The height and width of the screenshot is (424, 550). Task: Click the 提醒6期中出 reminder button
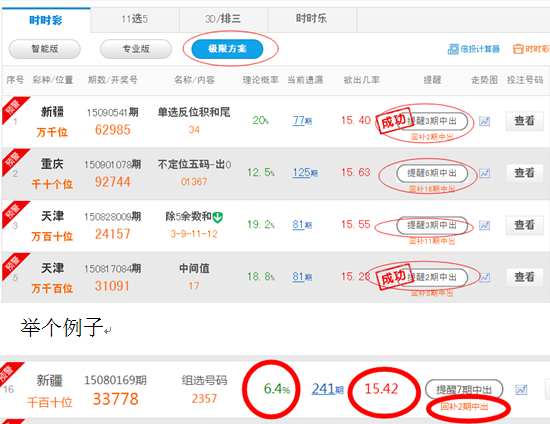point(432,173)
